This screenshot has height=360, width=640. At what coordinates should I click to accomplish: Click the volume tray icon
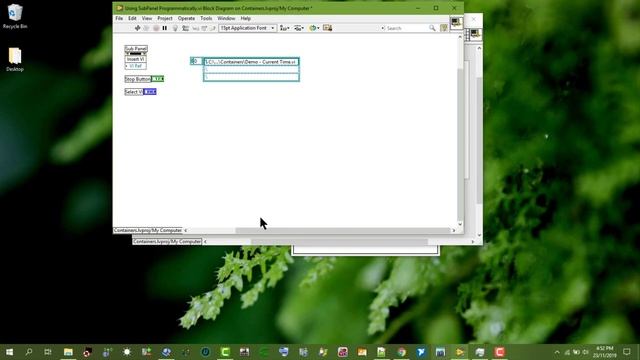(586, 352)
